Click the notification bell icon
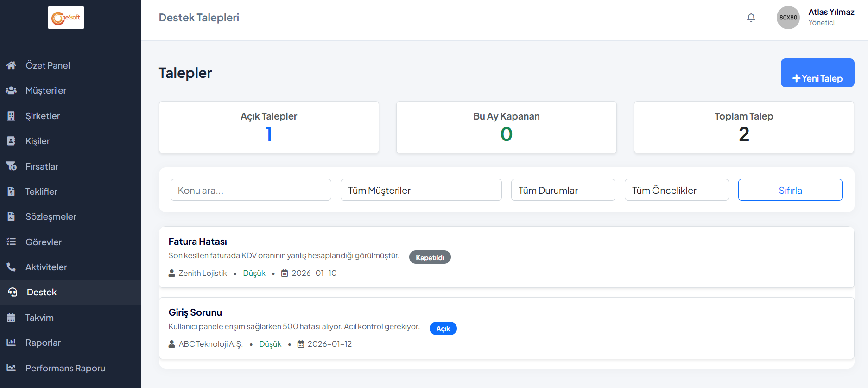This screenshot has height=388, width=868. coord(751,18)
